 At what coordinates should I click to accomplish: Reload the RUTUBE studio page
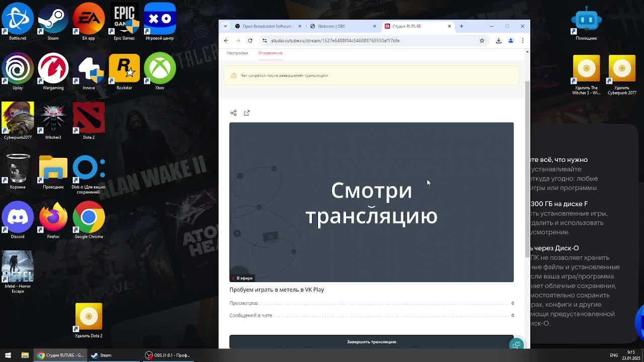250,40
